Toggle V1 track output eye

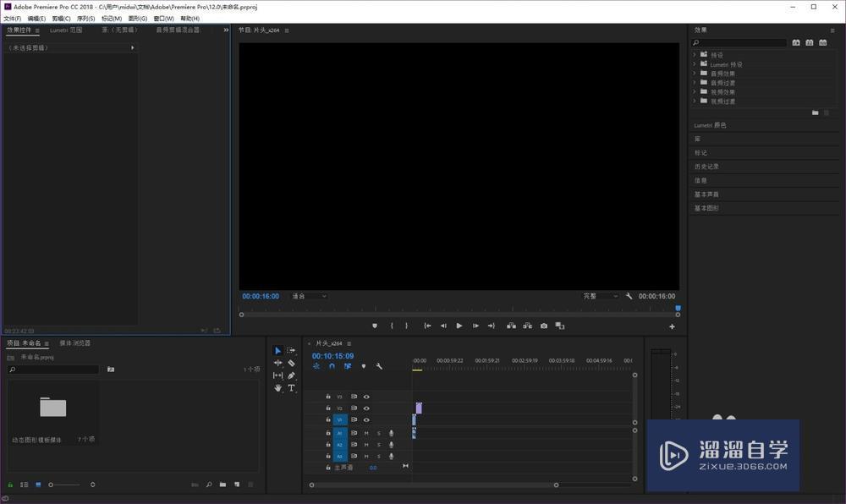(366, 420)
